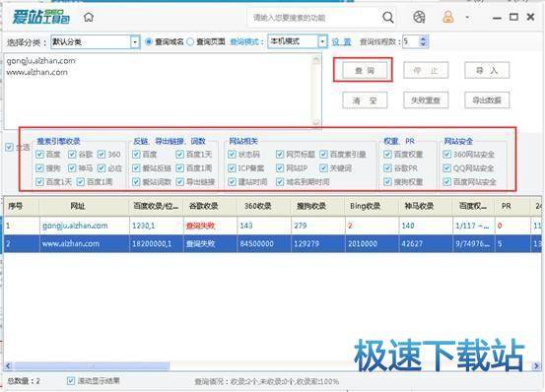Click the 查询 query button

[x=365, y=71]
